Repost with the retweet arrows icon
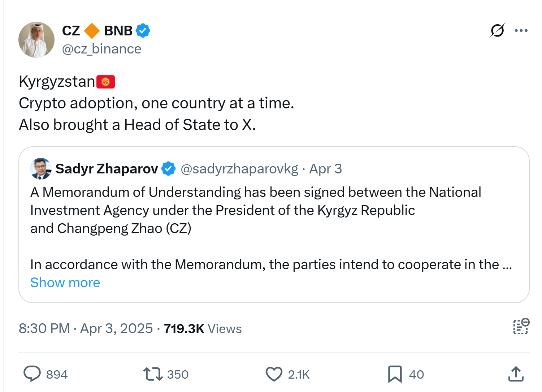542x392 pixels. [x=153, y=374]
